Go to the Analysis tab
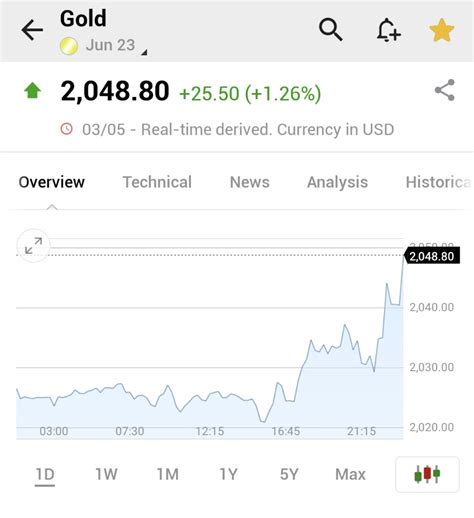This screenshot has height=518, width=474. (x=337, y=182)
